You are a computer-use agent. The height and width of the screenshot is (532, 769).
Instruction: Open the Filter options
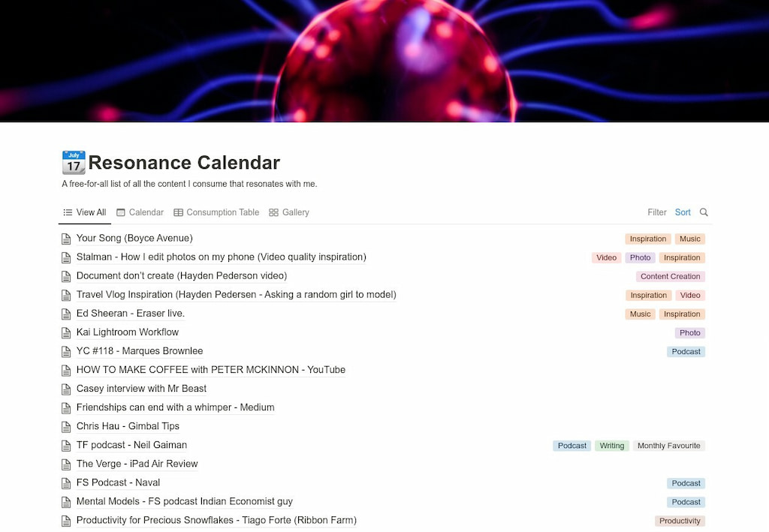656,212
